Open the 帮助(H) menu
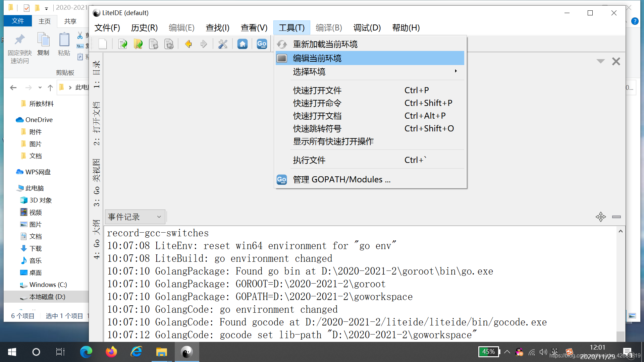644x362 pixels. tap(406, 27)
